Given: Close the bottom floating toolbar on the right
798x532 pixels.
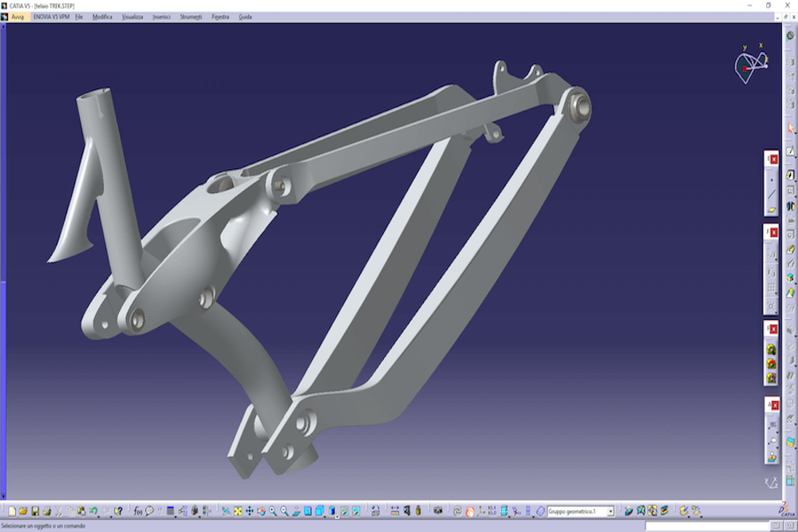Looking at the screenshot, I should tap(774, 405).
